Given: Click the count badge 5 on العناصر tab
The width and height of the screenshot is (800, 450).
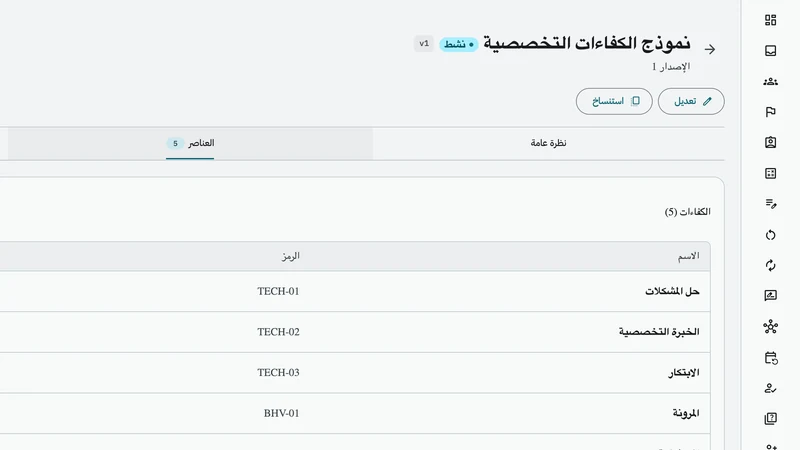Looking at the screenshot, I should pyautogui.click(x=175, y=143).
